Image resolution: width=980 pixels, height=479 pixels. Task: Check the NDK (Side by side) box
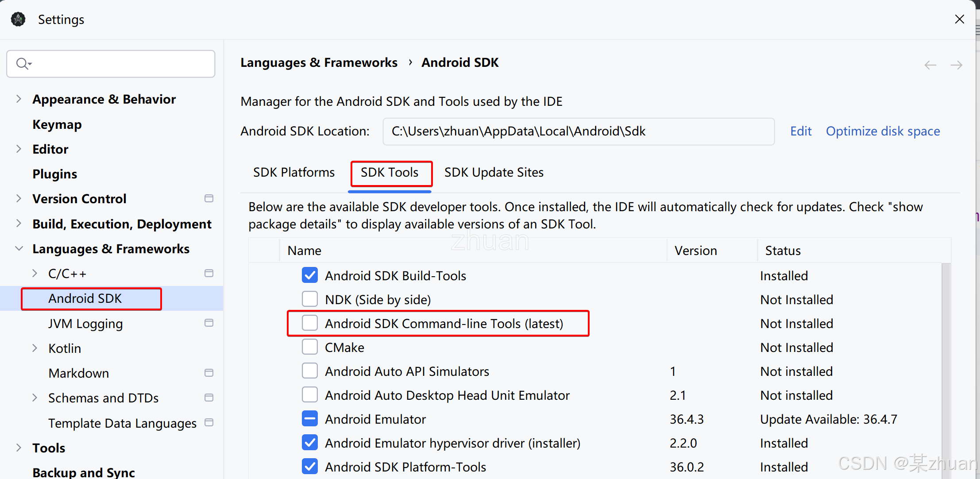(310, 299)
